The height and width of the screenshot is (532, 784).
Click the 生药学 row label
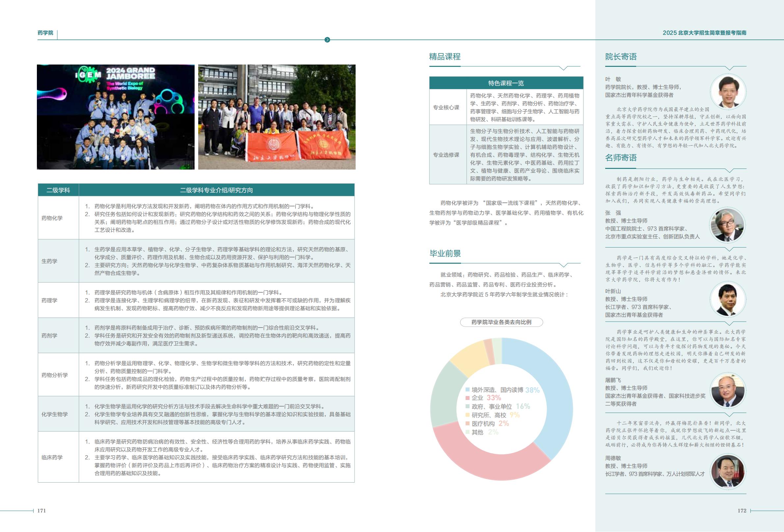[49, 261]
